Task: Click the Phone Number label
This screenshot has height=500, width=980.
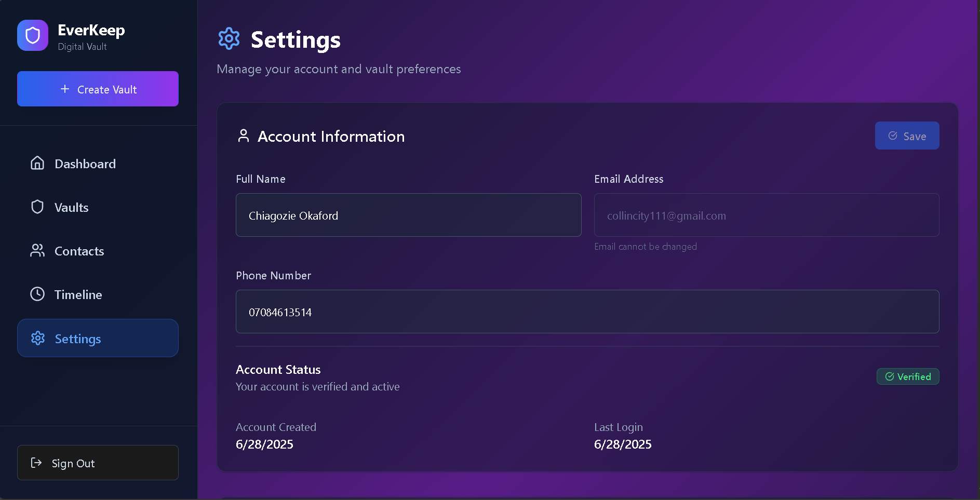Action: point(274,276)
